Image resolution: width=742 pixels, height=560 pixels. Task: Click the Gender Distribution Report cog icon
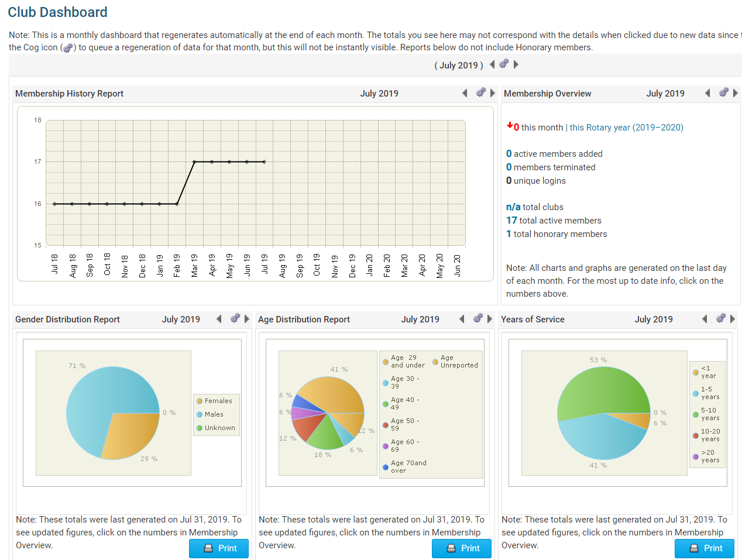coord(235,319)
